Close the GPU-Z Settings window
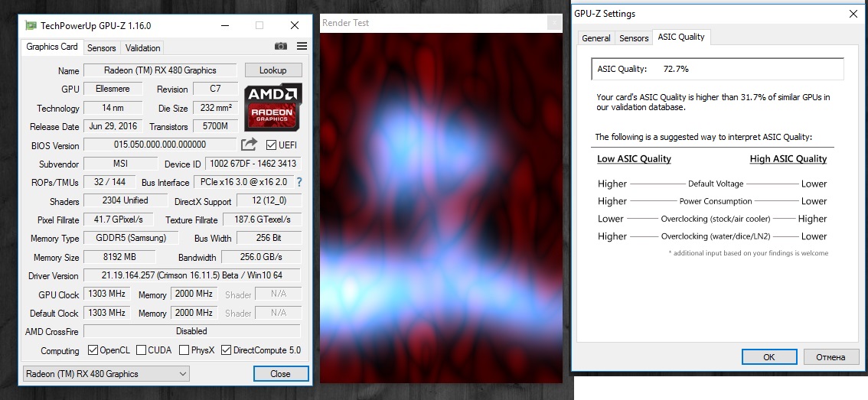Viewport: 868px width, 400px height. point(853,15)
